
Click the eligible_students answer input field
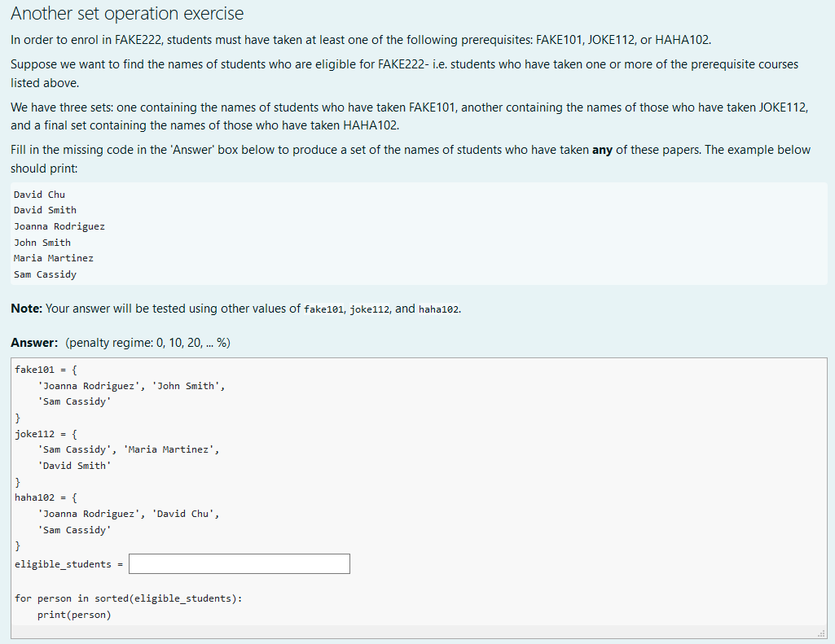tap(240, 563)
